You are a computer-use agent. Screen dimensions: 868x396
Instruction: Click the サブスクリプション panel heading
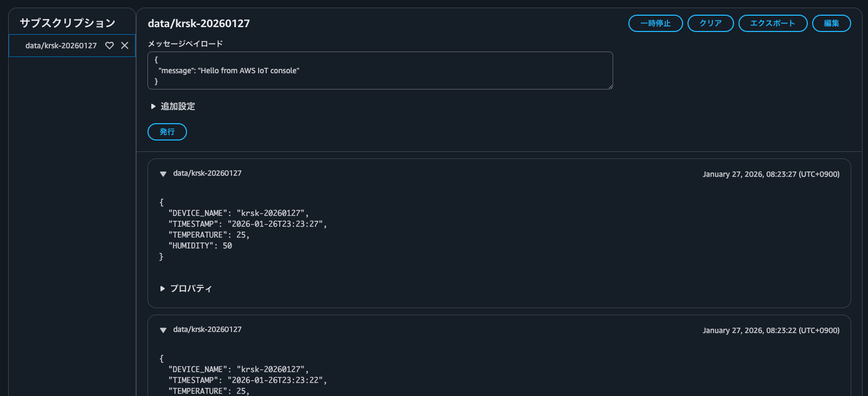point(68,23)
